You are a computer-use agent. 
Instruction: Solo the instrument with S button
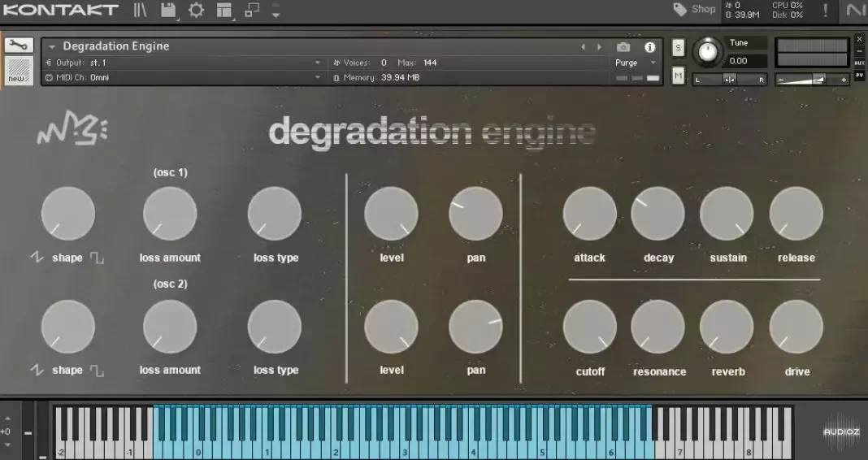tap(678, 48)
